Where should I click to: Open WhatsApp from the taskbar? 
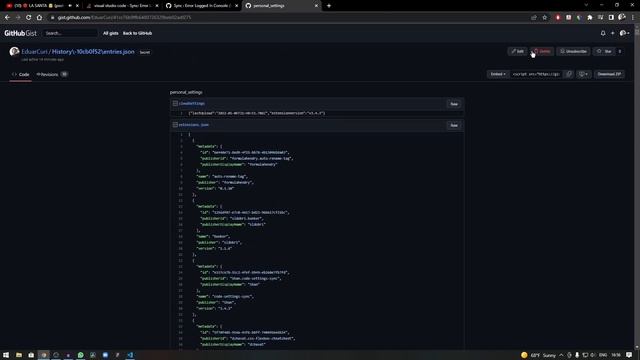80,355
